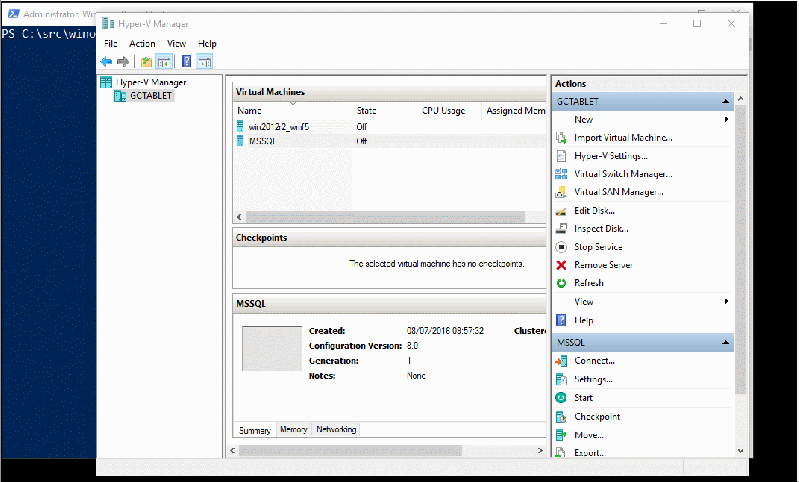Collapse the MSSQL actions section
Image resolution: width=799 pixels, height=482 pixels.
[725, 343]
